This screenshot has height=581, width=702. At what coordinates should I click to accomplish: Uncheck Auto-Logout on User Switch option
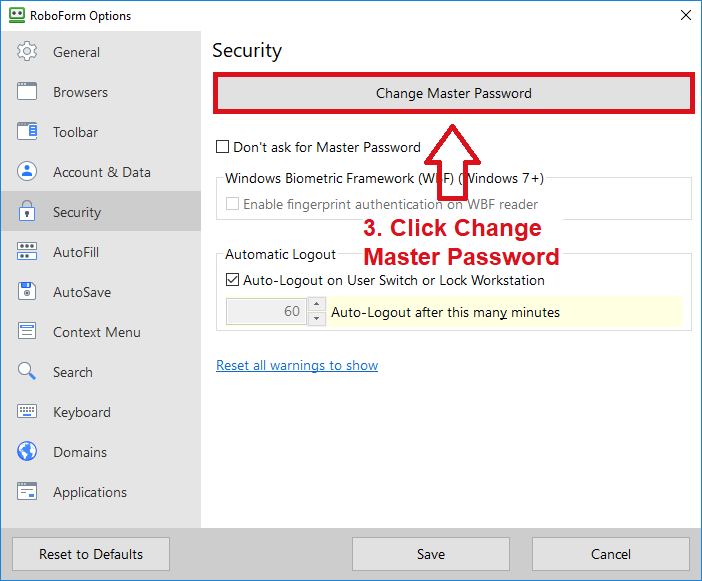pyautogui.click(x=232, y=280)
